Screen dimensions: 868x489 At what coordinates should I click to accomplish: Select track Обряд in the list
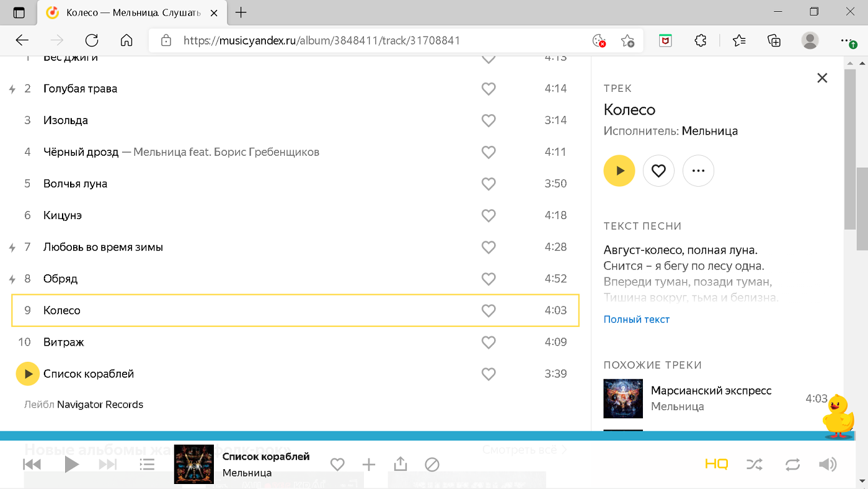click(x=295, y=279)
